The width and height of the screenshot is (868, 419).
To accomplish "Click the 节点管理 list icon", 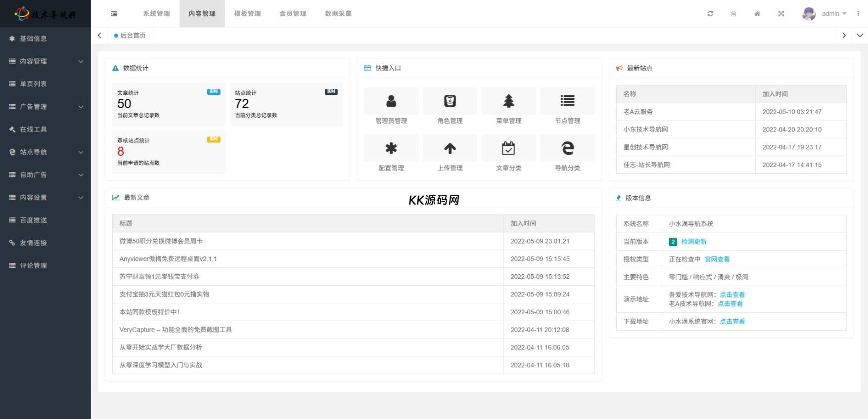I will (x=567, y=101).
